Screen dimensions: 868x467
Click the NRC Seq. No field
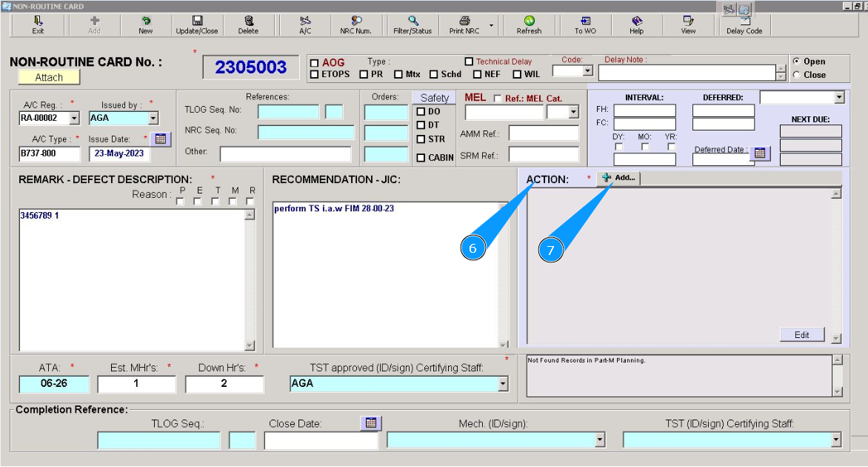(x=306, y=132)
